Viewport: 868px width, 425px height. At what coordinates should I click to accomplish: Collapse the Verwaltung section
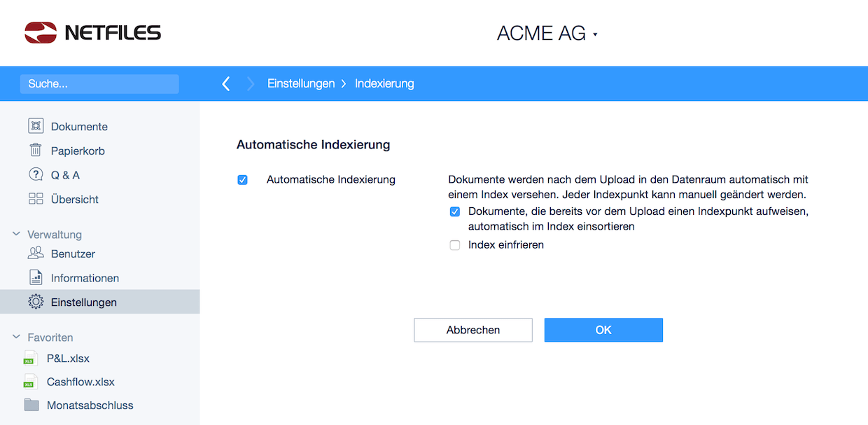(x=17, y=235)
